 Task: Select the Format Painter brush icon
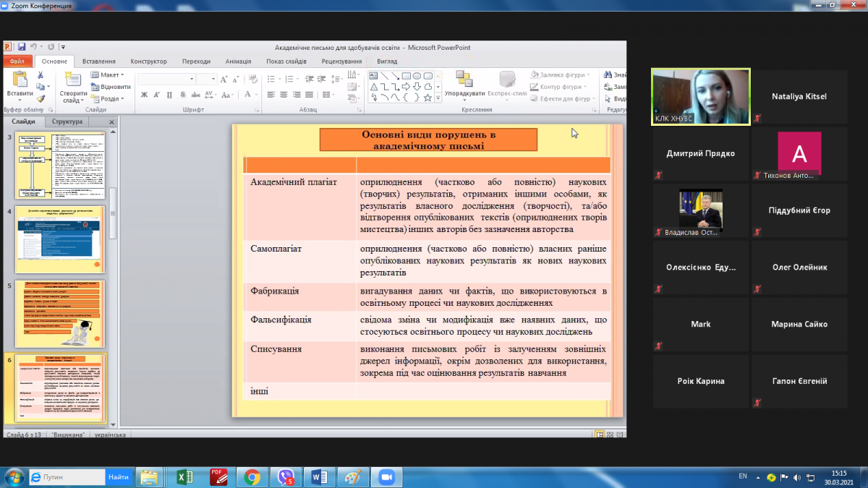(x=41, y=99)
